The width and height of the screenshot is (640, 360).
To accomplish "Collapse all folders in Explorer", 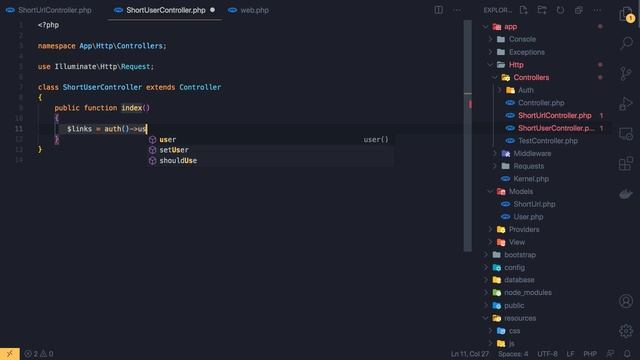I will (x=579, y=10).
